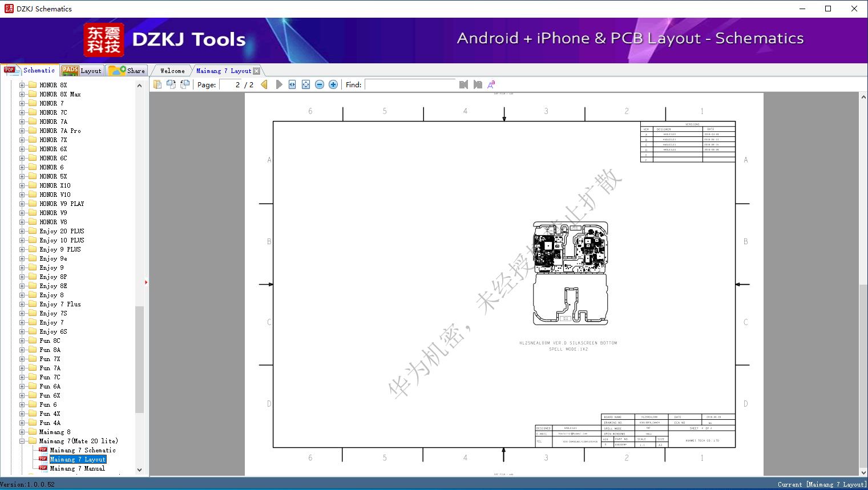Screen dimensions: 868x490
Task: Collapse the Maimang 7(Mate 20 lite) folder
Action: (22, 441)
